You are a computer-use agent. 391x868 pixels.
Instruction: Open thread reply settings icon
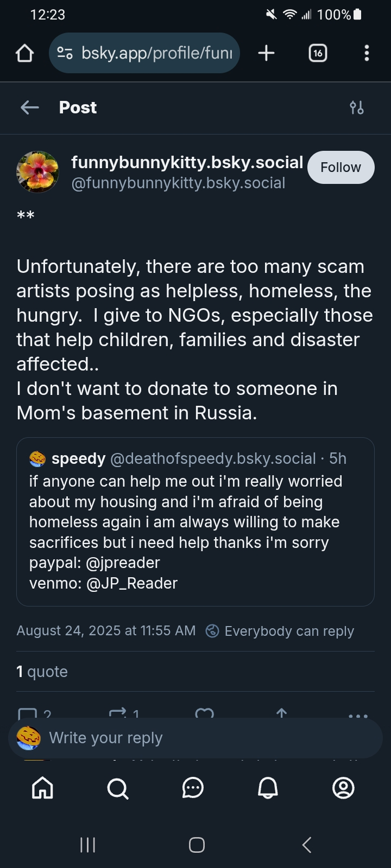(357, 107)
